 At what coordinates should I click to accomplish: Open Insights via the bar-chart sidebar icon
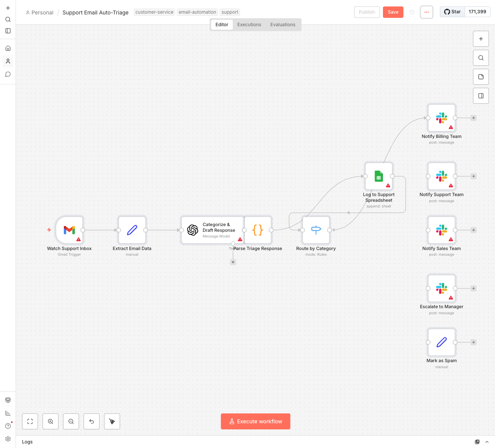8,413
